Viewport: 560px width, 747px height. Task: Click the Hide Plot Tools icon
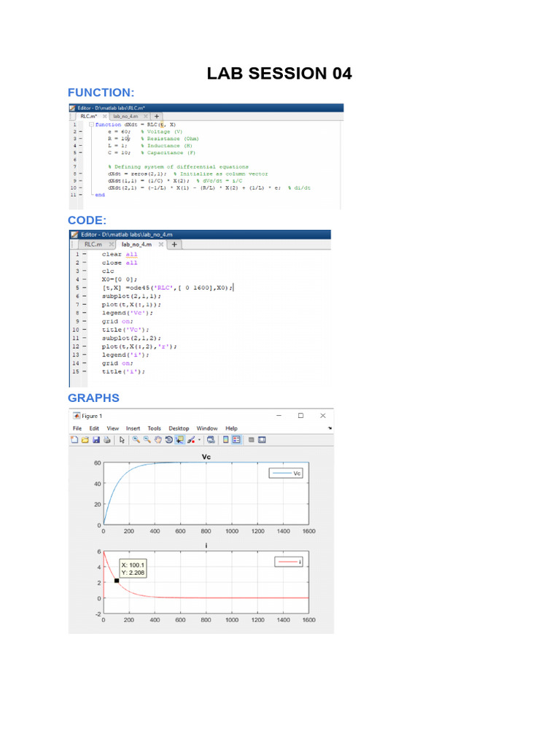pyautogui.click(x=251, y=440)
